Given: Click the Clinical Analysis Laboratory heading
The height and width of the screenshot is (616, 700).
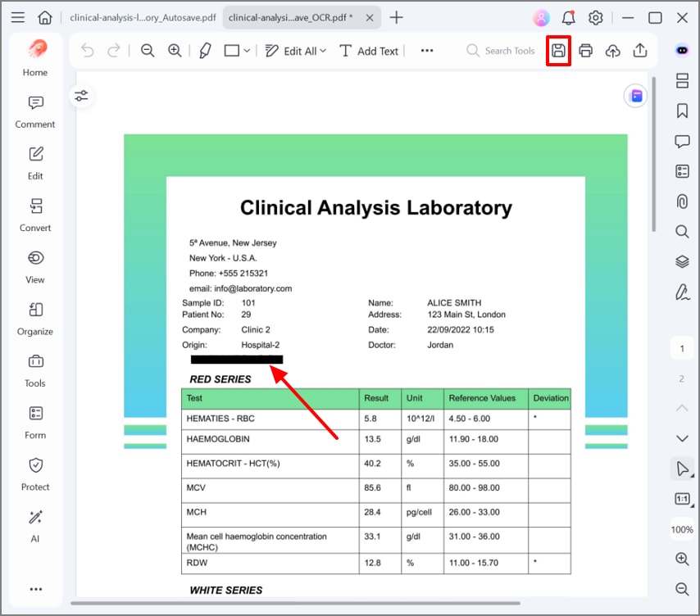Looking at the screenshot, I should (376, 208).
